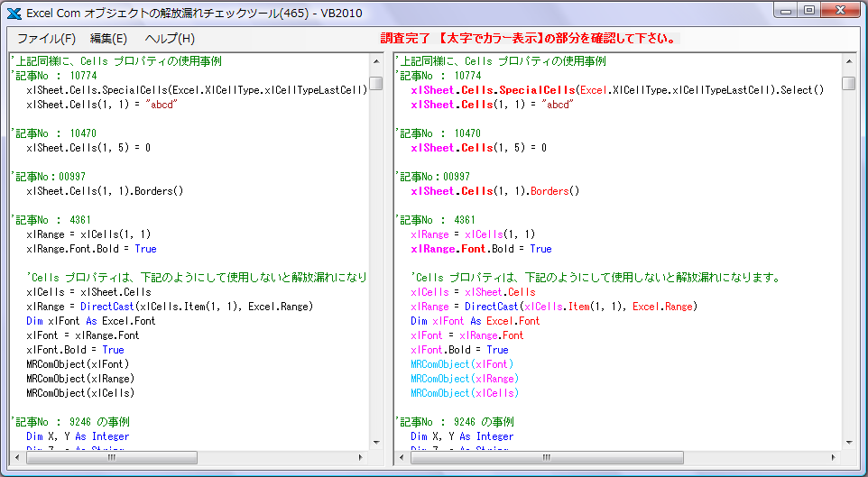Open the ファイル(F) menu
868x477 pixels.
(46, 39)
